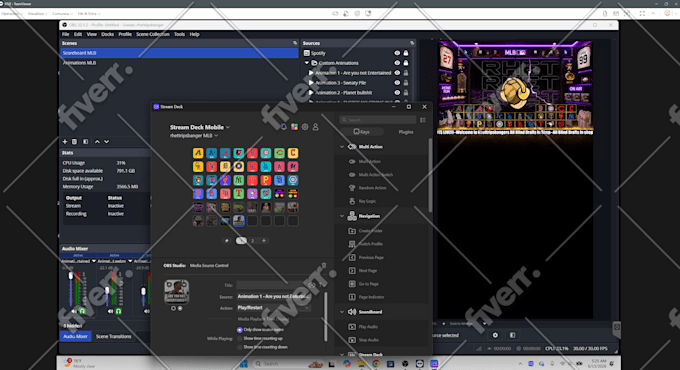The height and width of the screenshot is (370, 680).
Task: Open the Source Animation 1 dropdown
Action: click(x=274, y=296)
